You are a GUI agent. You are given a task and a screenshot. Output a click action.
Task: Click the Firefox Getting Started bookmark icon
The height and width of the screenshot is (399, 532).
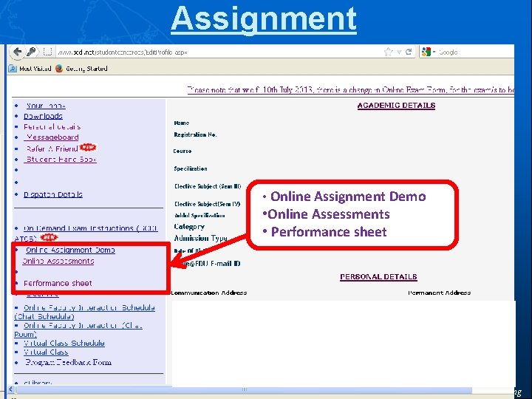59,69
